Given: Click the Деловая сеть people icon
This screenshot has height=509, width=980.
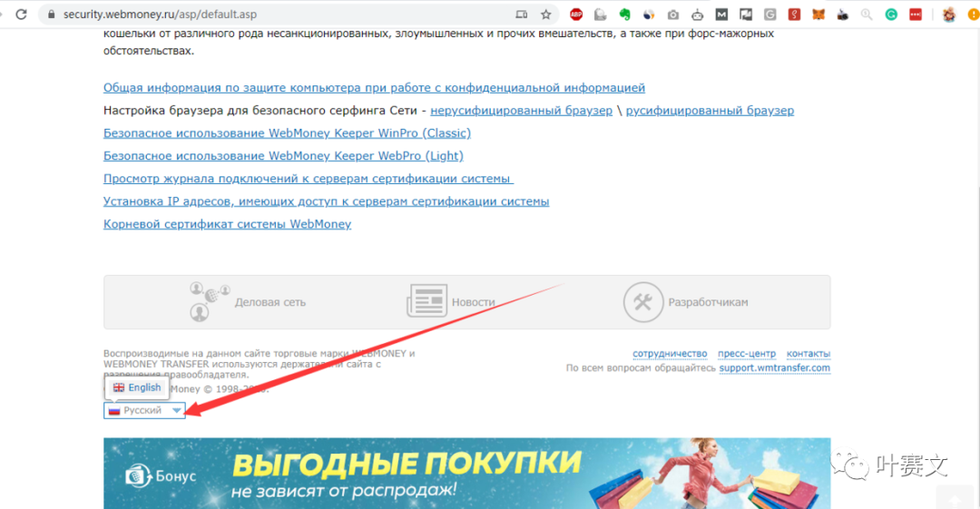Looking at the screenshot, I should pos(210,301).
